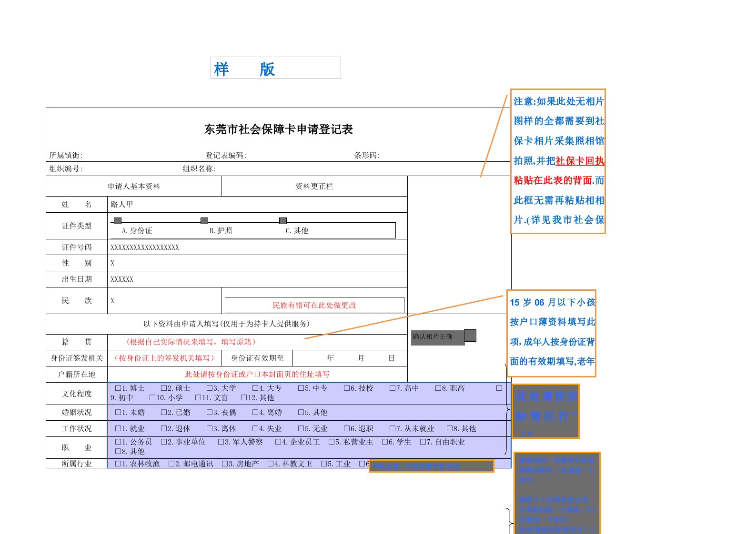Tick the 确认相片正确 confirmation box
756x534 pixels.
coord(470,336)
